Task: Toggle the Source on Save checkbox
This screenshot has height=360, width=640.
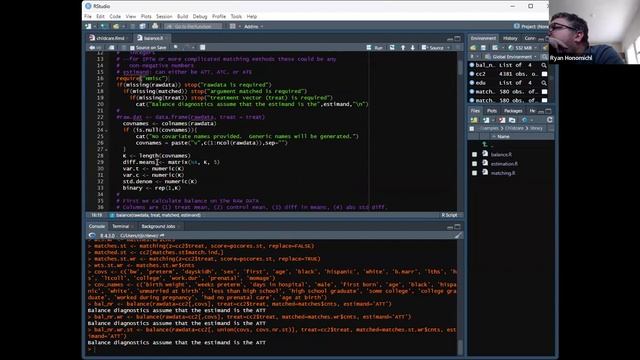Action: coord(132,48)
